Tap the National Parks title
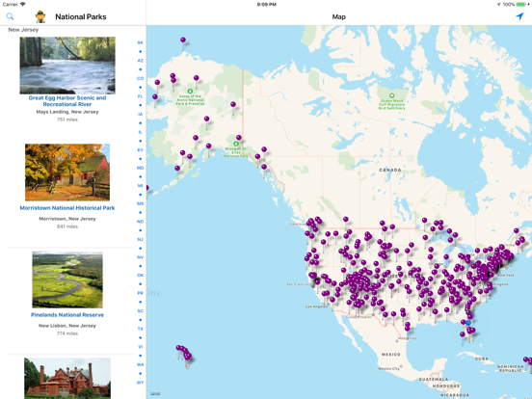 click(x=81, y=16)
